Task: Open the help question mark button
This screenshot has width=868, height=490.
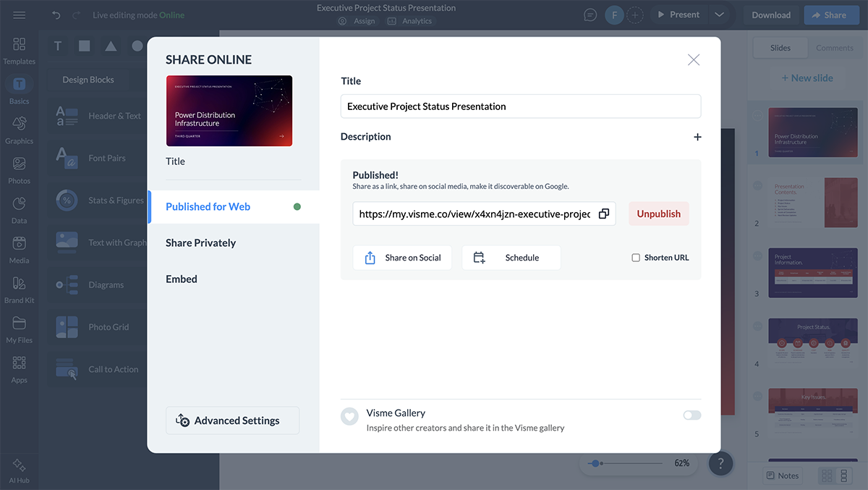Action: click(x=720, y=463)
